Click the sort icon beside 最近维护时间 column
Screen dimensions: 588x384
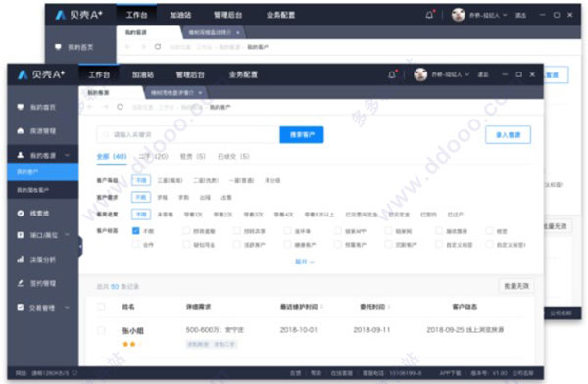click(322, 307)
